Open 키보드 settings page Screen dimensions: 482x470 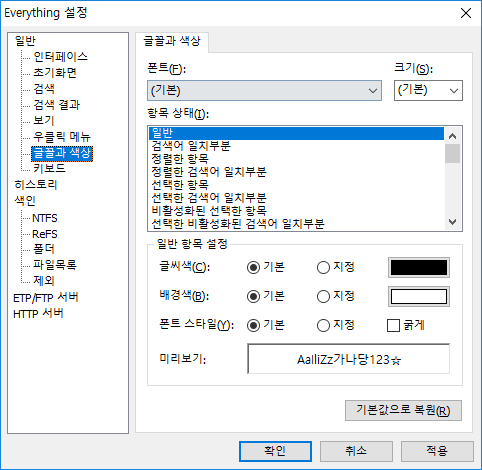tap(49, 168)
